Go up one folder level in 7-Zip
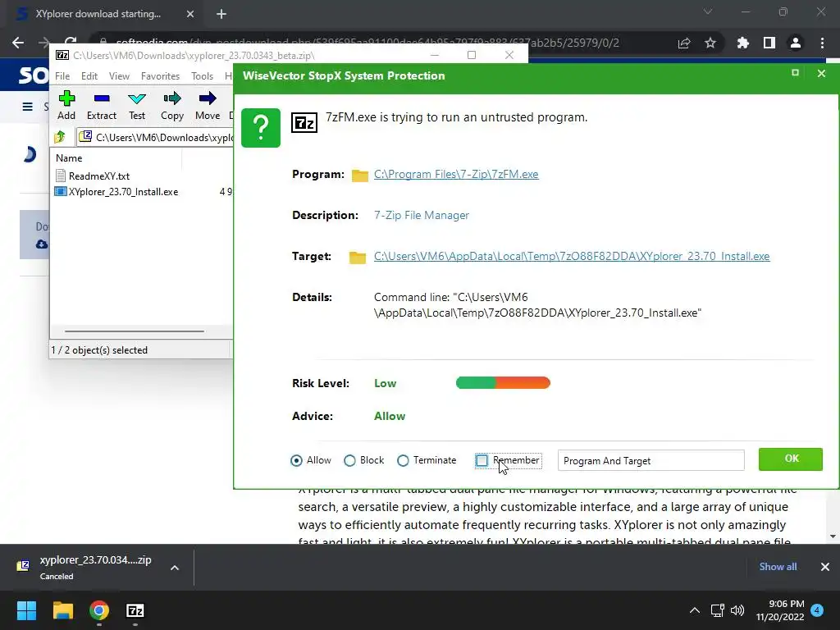The image size is (840, 630). tap(59, 137)
